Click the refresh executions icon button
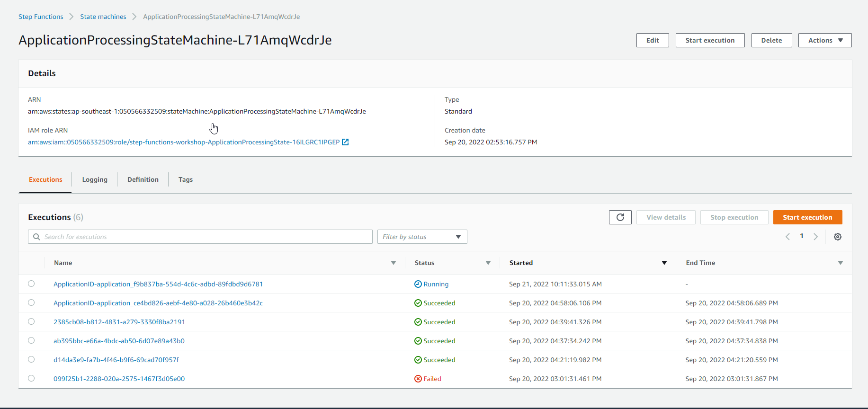The height and width of the screenshot is (409, 868). coord(620,217)
